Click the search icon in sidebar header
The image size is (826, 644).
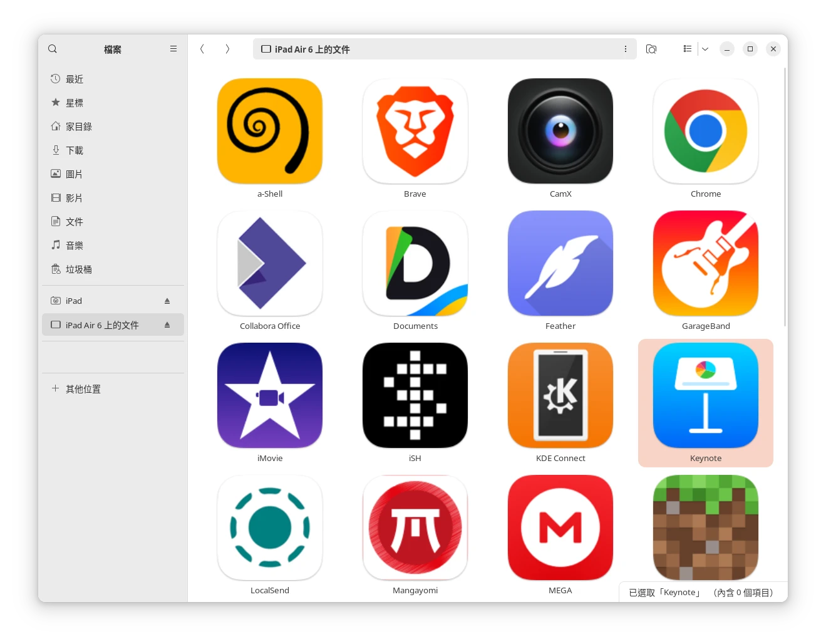53,49
